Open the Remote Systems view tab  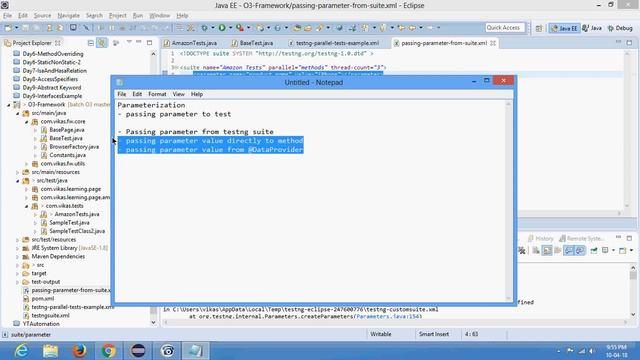[581, 238]
